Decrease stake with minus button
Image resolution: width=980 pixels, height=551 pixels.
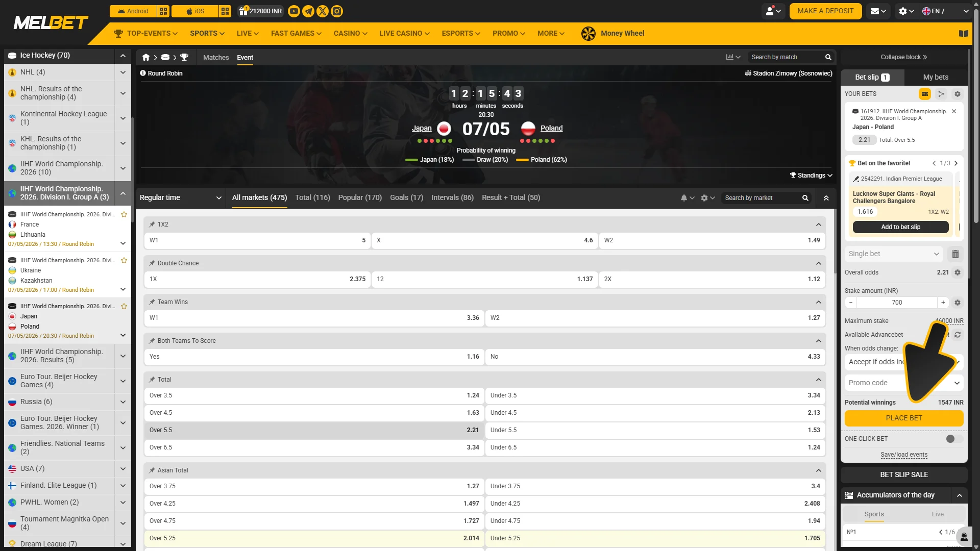coord(851,303)
